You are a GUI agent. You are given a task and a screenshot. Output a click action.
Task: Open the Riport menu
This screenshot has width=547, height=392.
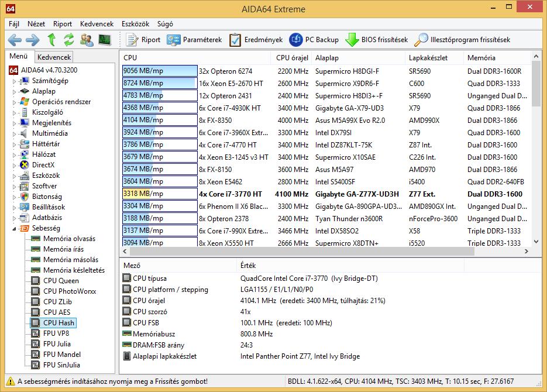coord(63,24)
